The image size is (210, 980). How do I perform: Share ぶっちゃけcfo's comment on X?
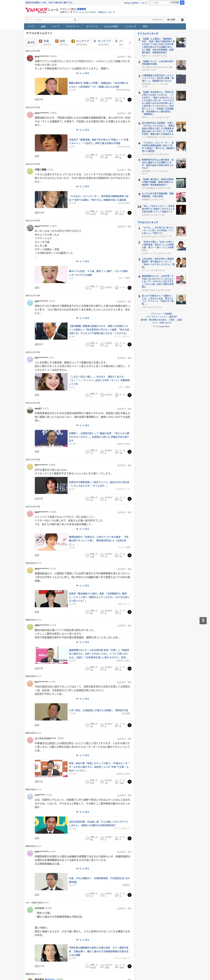130,782
